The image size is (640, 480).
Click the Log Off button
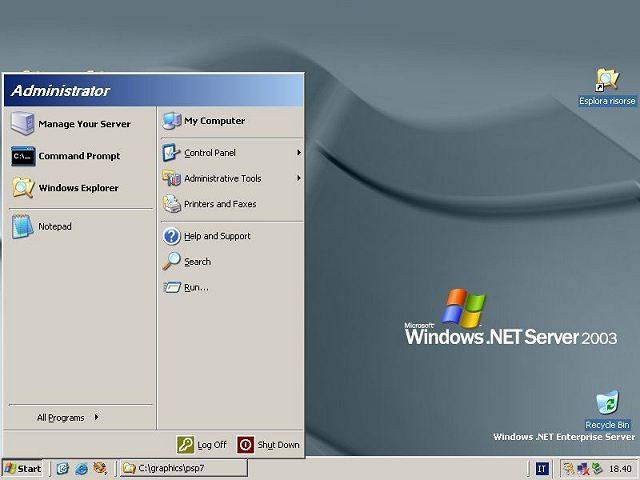click(202, 444)
